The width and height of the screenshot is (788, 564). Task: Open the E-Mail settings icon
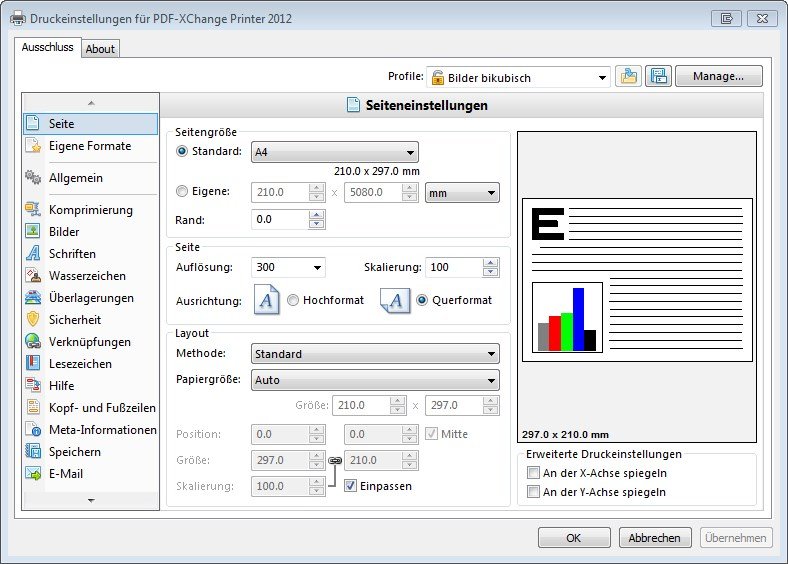tap(32, 474)
